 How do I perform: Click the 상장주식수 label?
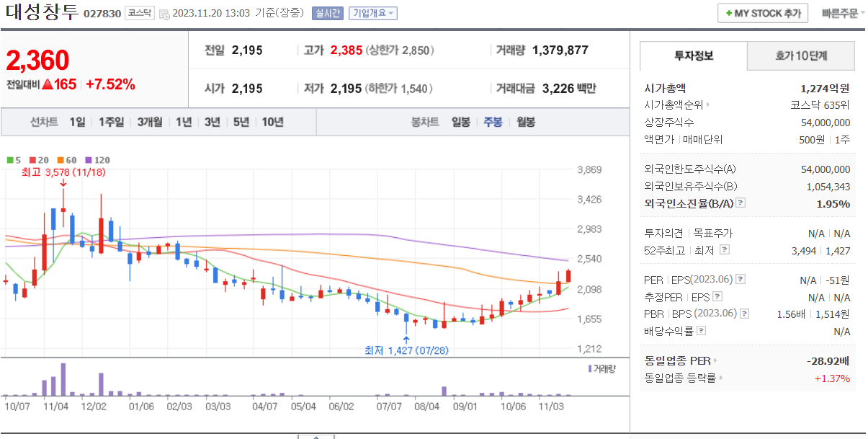click(x=669, y=123)
